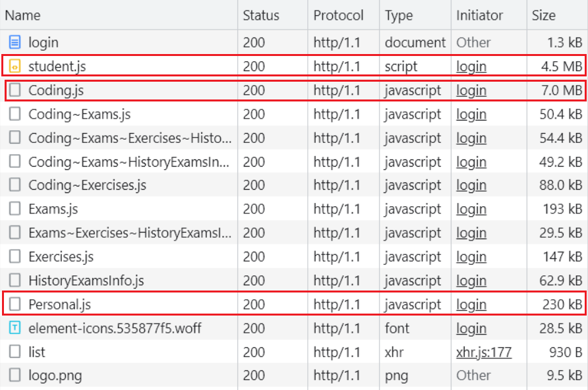Click the file icon beside Coding~Exercises.js

(15, 185)
